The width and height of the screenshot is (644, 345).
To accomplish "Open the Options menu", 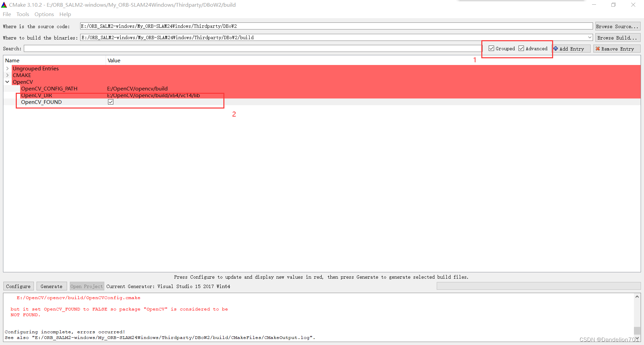I will (44, 14).
